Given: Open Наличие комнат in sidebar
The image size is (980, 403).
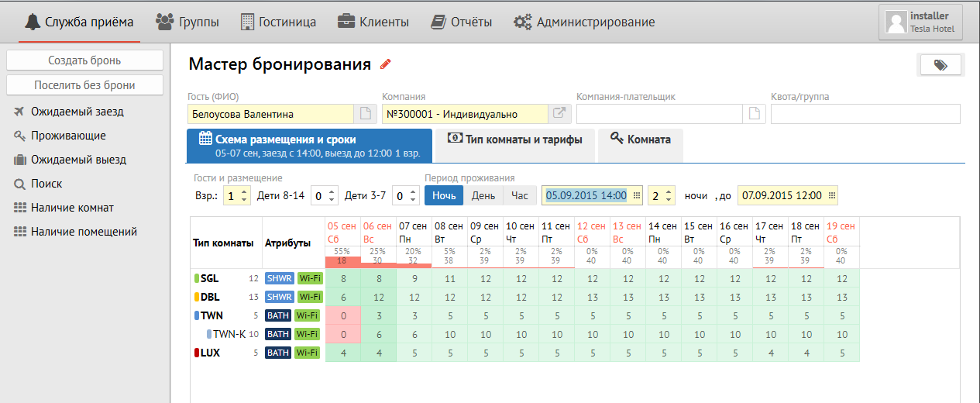Looking at the screenshot, I should pyautogui.click(x=64, y=208).
